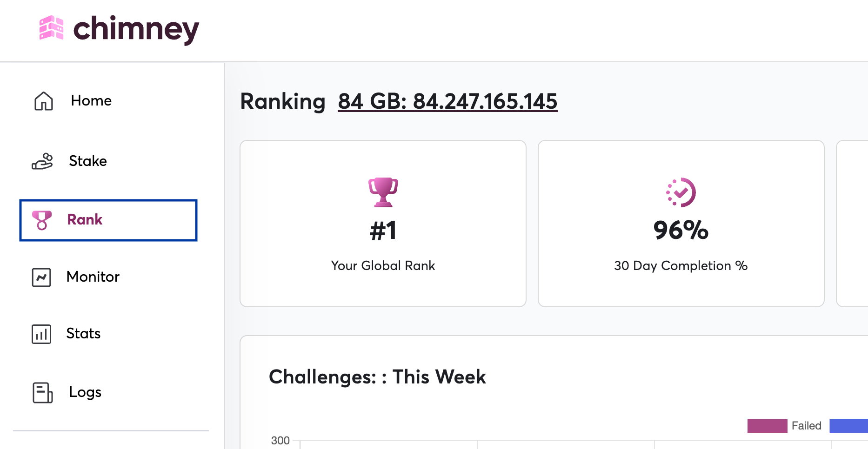Click the Monitor chart icon
This screenshot has height=449, width=868.
pos(41,277)
